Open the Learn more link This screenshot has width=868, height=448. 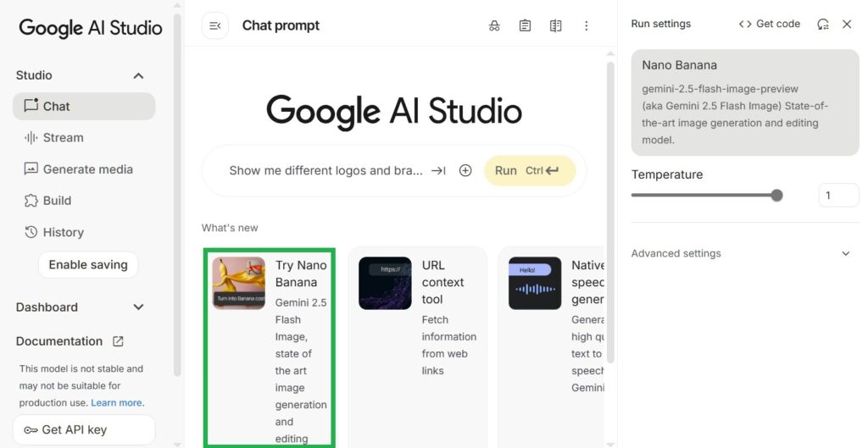tap(116, 402)
